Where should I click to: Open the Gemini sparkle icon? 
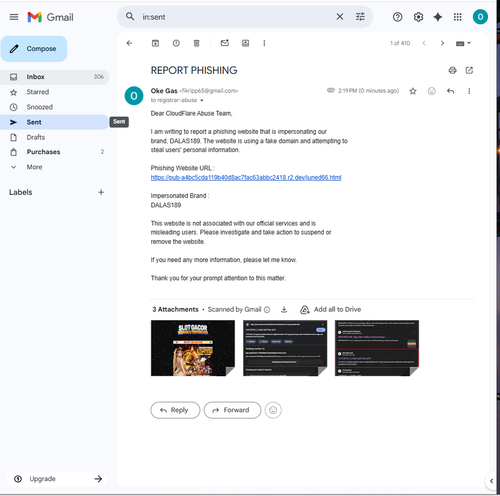click(438, 17)
